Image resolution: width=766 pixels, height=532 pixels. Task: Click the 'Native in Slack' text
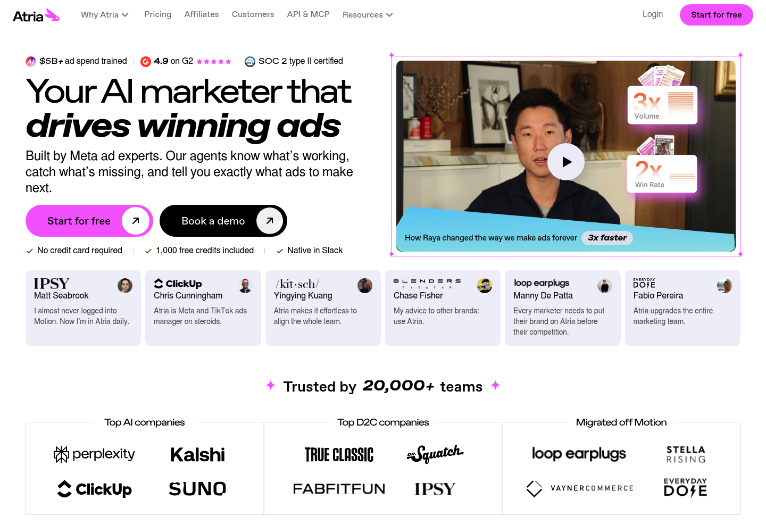click(x=315, y=251)
